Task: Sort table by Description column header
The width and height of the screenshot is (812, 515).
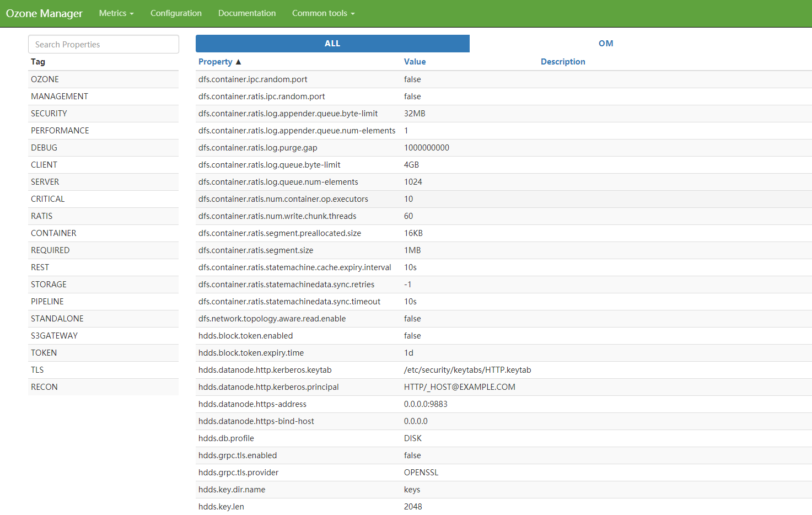Action: point(563,62)
